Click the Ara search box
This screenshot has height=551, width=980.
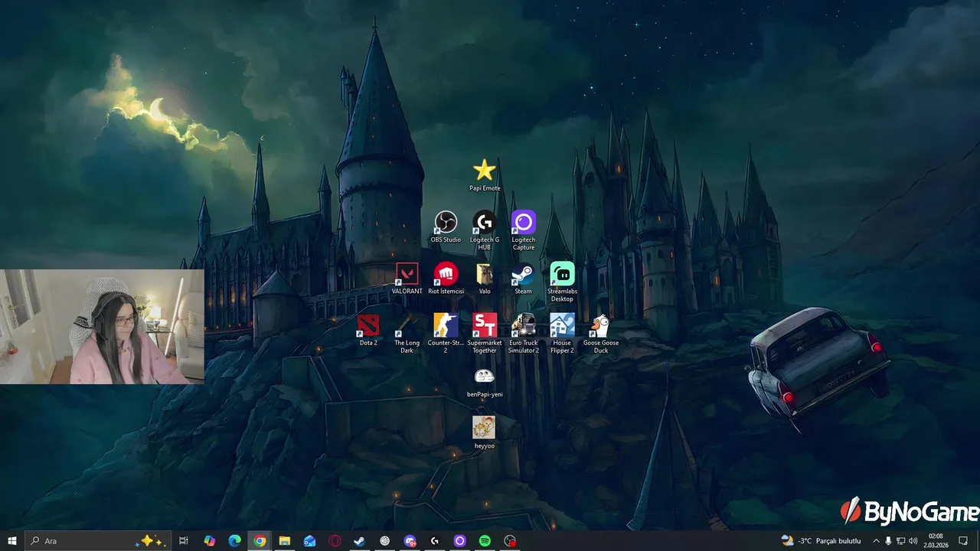tap(97, 541)
